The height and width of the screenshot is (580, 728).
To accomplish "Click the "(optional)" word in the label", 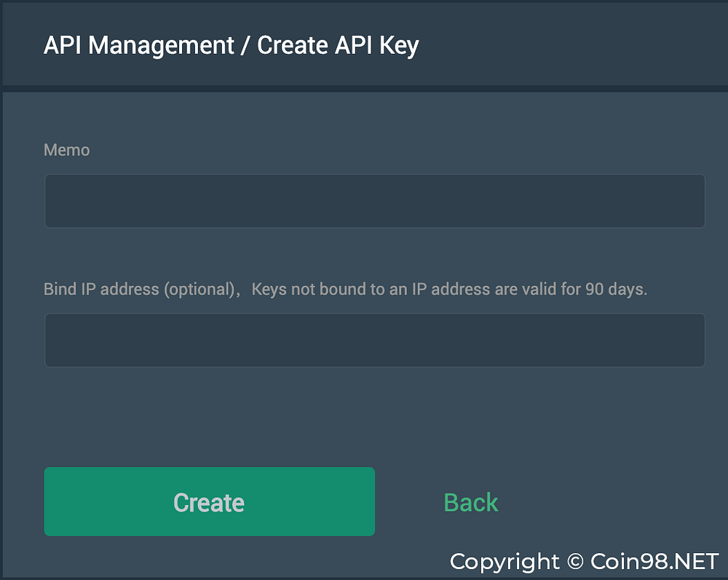I will tap(199, 289).
